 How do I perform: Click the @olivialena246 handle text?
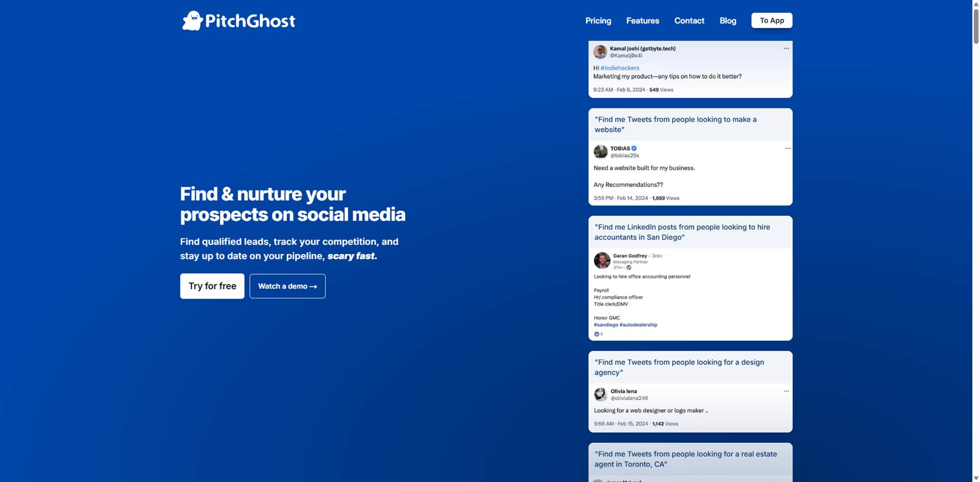629,398
